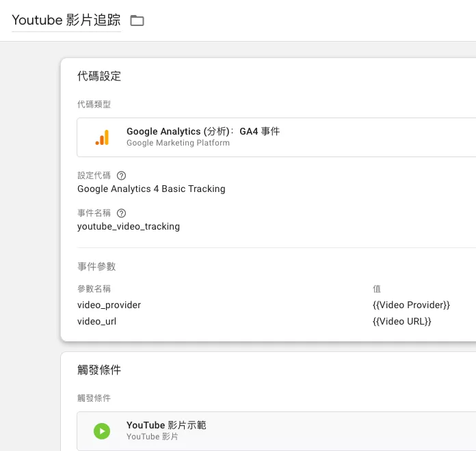
Task: Click the 參數名稱 column header
Action: click(94, 289)
